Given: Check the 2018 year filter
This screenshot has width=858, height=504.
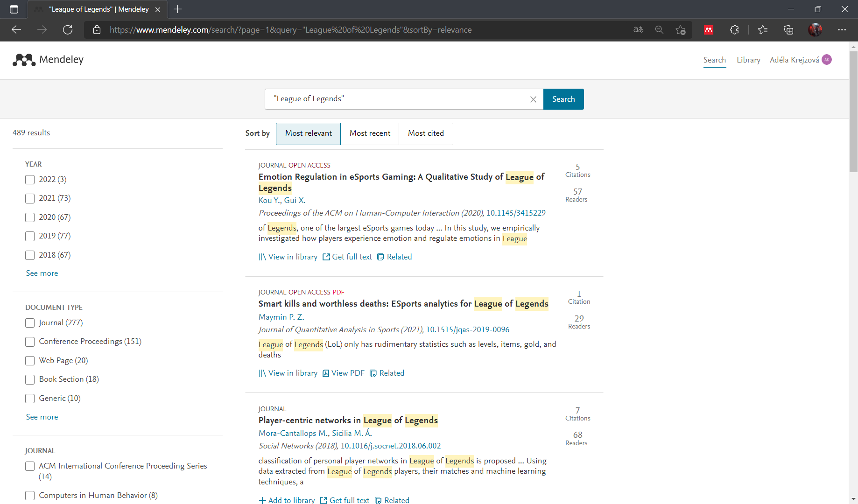Looking at the screenshot, I should pos(30,255).
